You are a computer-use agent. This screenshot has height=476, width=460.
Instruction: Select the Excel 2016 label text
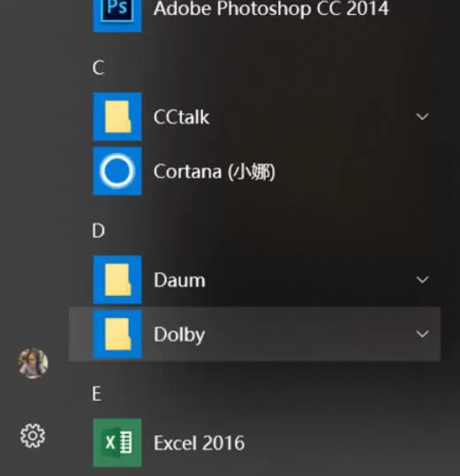pyautogui.click(x=199, y=443)
